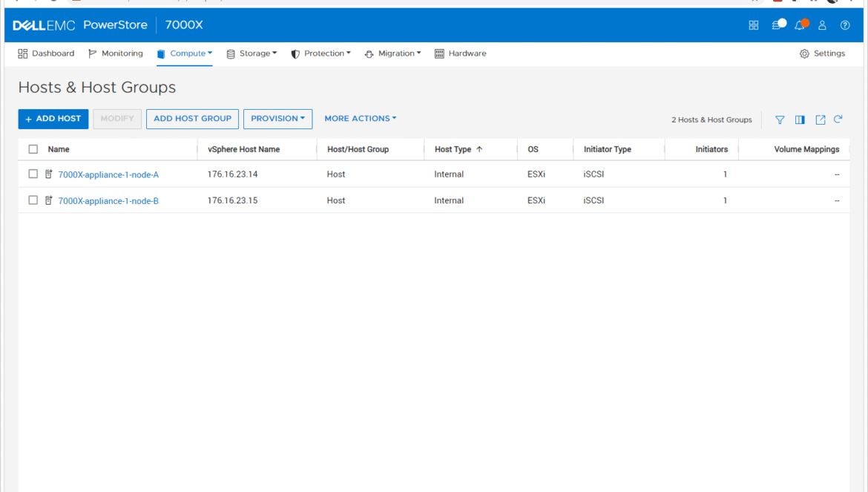Click host icon beside 7000X-appliance-1-node-B
Image resolution: width=868 pixels, height=492 pixels.
point(49,200)
